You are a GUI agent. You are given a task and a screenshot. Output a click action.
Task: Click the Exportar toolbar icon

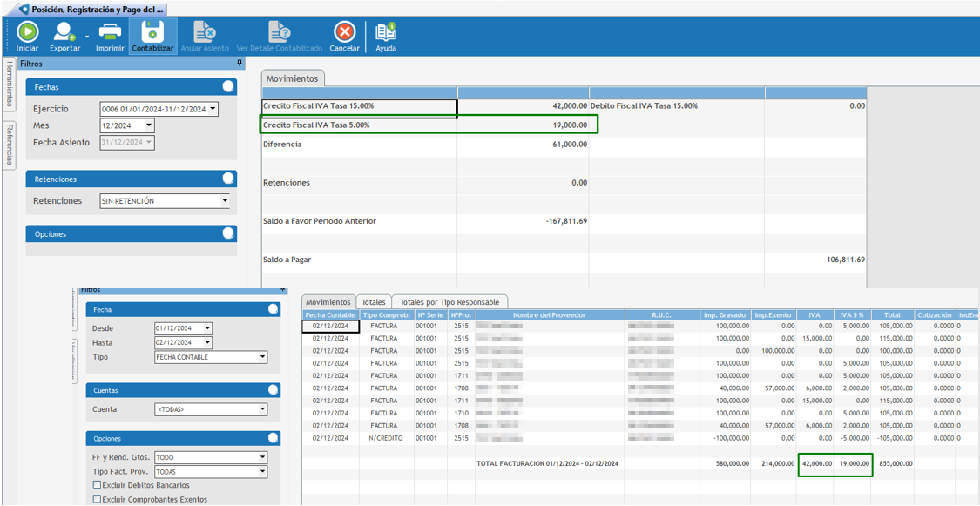tap(64, 32)
